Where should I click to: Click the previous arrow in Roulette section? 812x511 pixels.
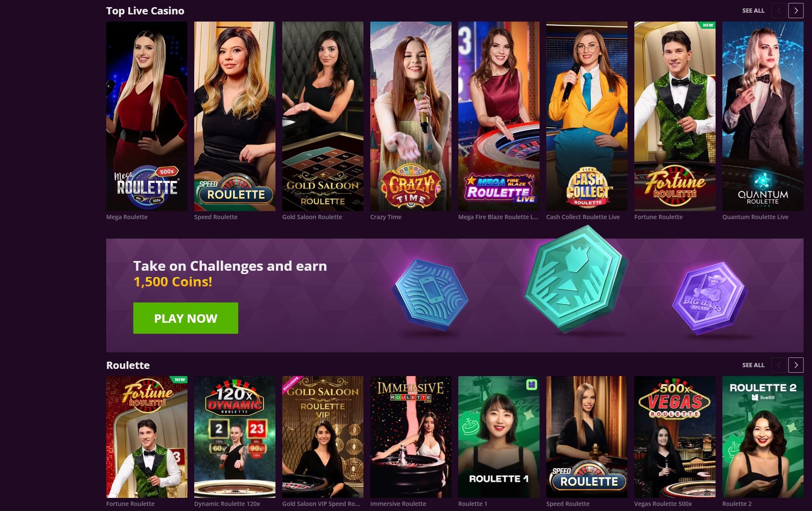click(x=779, y=365)
